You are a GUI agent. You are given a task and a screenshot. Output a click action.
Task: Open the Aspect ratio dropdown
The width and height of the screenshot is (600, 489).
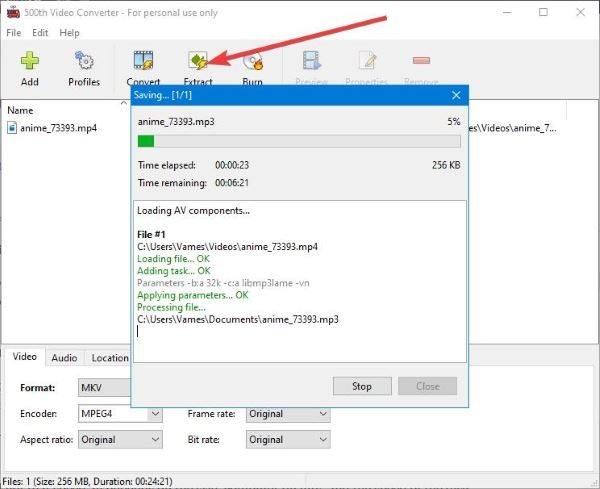[x=120, y=440]
